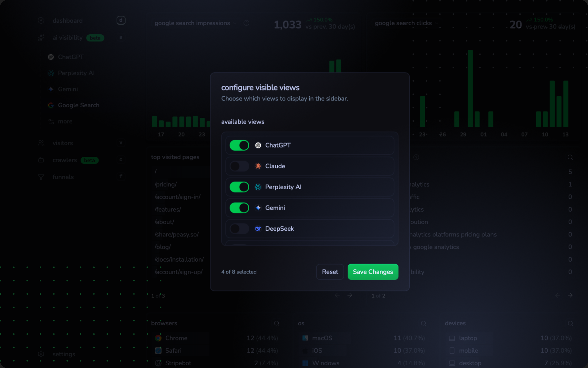
Task: Click the Perplexity AI icon in dialog
Action: point(258,187)
